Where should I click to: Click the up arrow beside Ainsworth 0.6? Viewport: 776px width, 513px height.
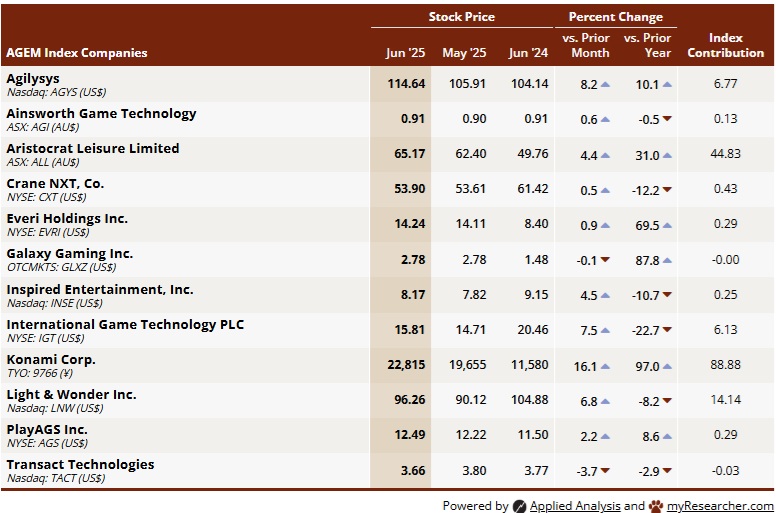click(x=605, y=120)
